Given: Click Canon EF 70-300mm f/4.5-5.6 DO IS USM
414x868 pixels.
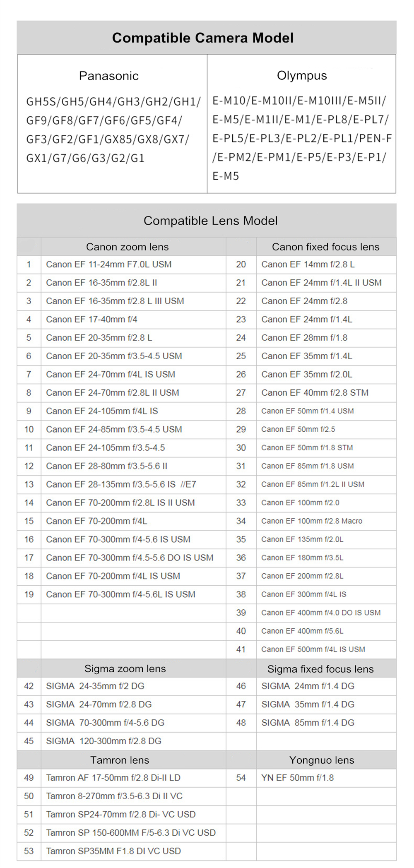Looking at the screenshot, I should [x=130, y=558].
